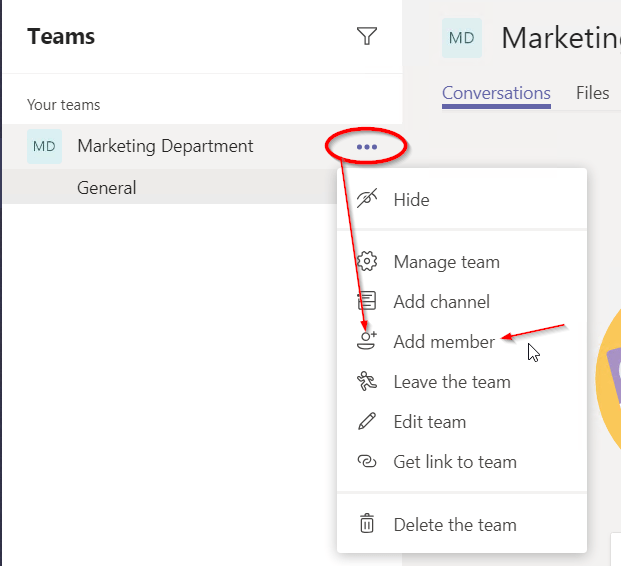
Task: Click the pencil icon for Edit team
Action: click(x=367, y=421)
